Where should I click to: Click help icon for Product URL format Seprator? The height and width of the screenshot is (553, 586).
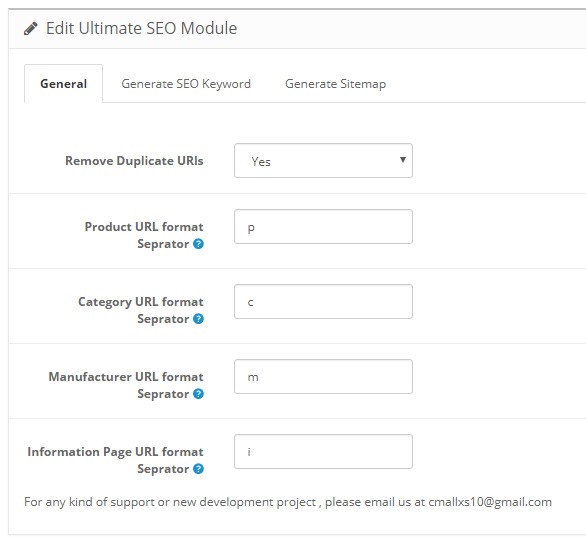pos(198,244)
